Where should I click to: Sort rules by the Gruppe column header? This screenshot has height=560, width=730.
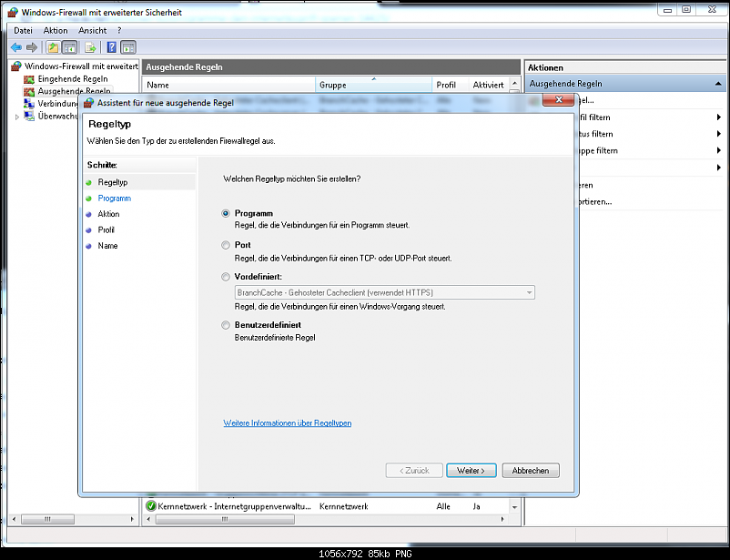pos(374,85)
